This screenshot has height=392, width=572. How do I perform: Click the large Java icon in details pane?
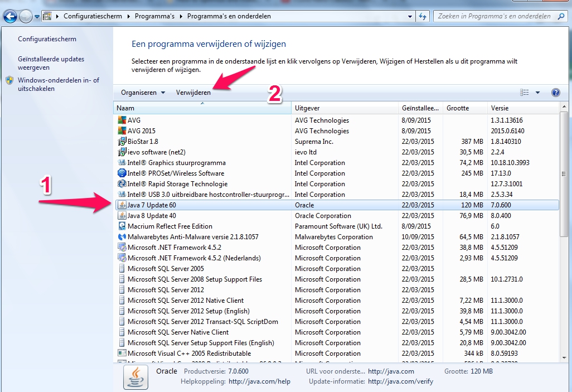135,377
